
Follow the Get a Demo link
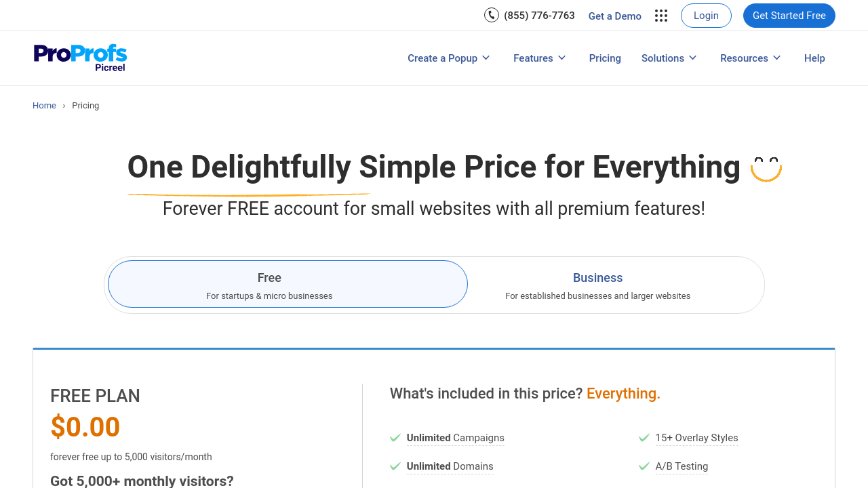pos(614,16)
